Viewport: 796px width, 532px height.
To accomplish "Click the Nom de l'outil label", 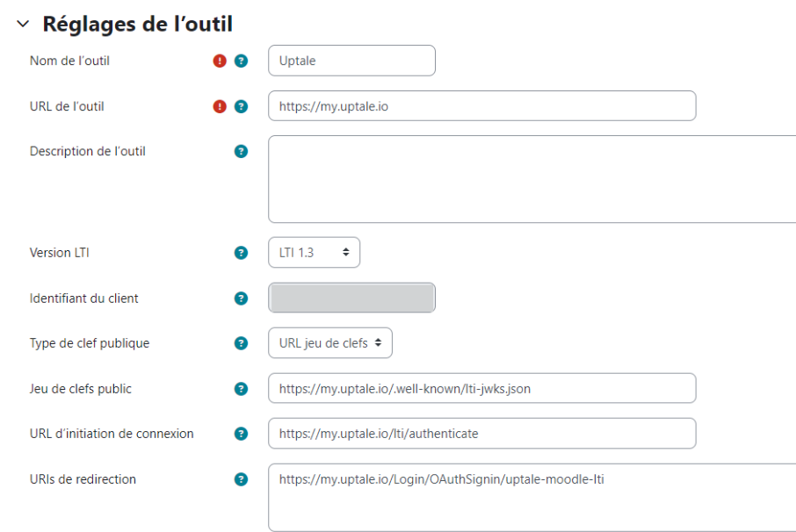I will 69,61.
